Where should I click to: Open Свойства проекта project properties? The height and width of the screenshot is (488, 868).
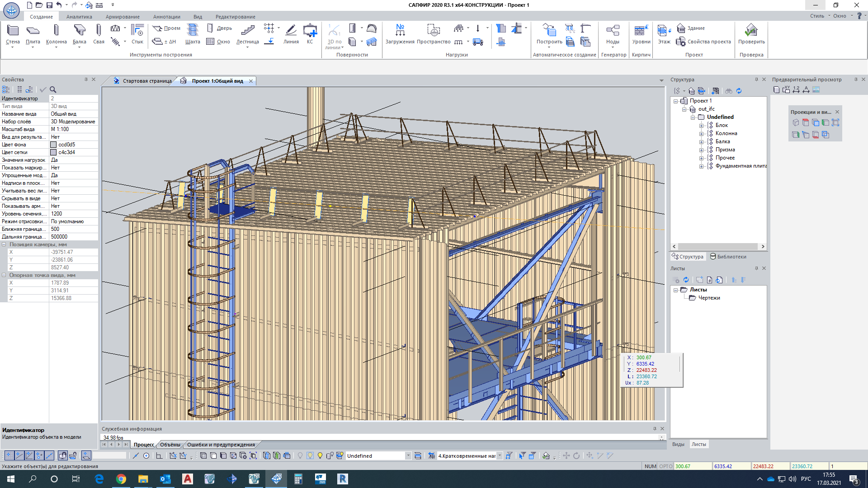coord(703,42)
